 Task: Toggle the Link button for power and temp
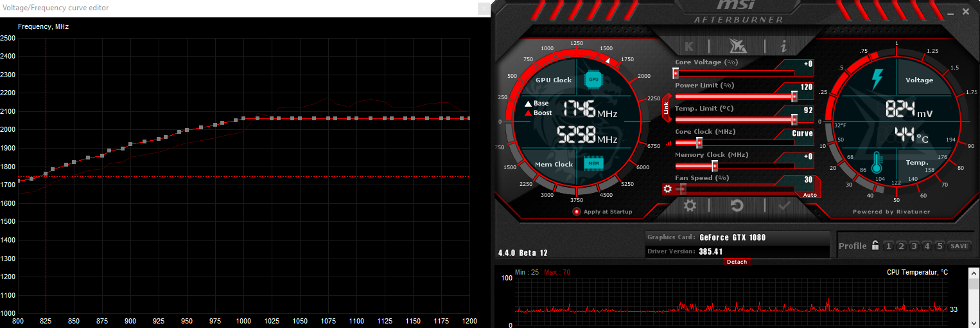tap(666, 107)
